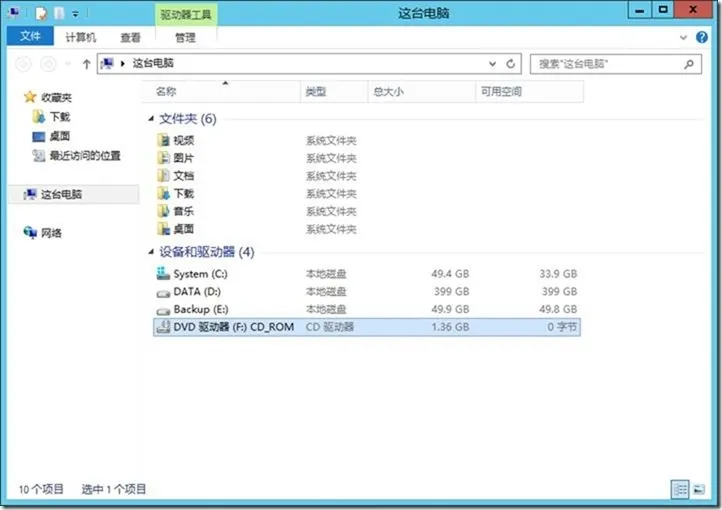Click the 10 个项目 status bar text
722x510 pixels.
pyautogui.click(x=41, y=489)
